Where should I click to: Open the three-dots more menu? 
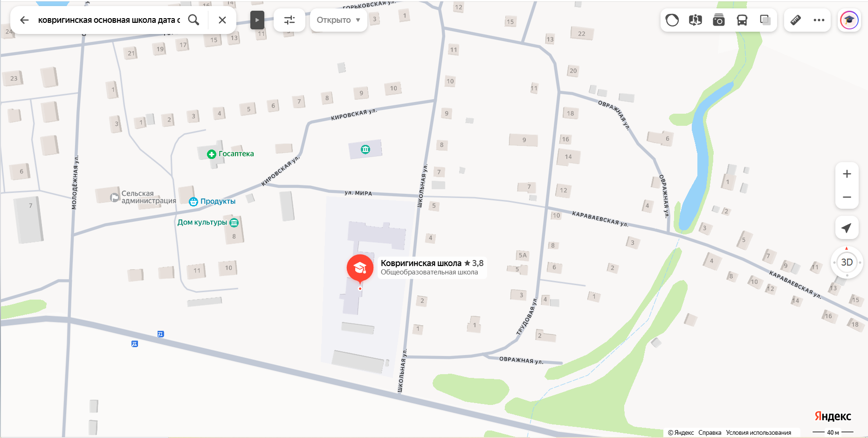point(819,20)
